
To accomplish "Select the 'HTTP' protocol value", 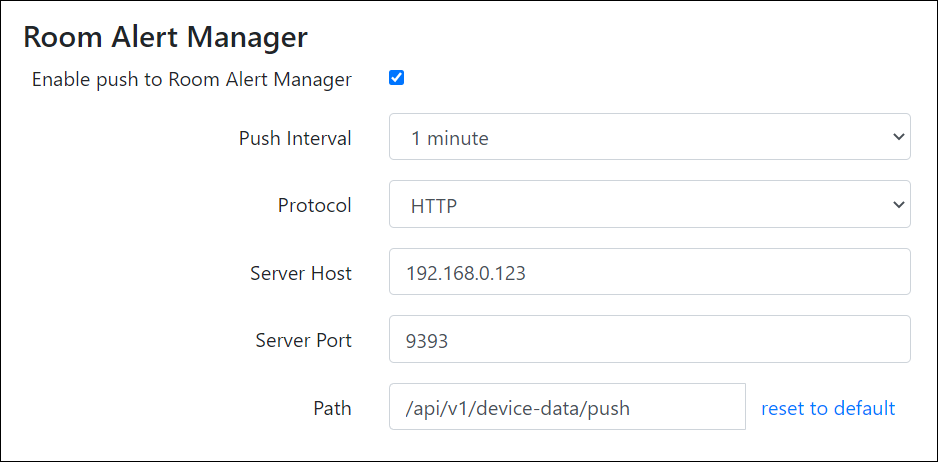I will click(433, 206).
